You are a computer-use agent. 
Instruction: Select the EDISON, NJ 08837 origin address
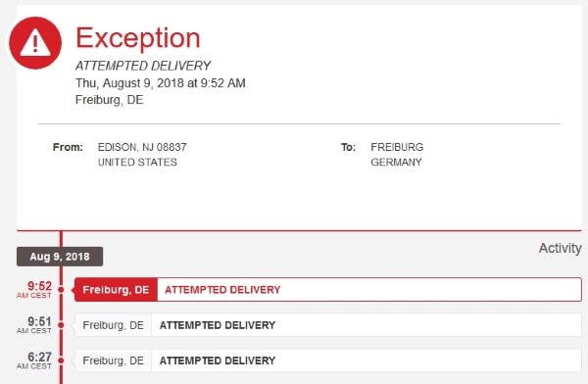tap(142, 147)
